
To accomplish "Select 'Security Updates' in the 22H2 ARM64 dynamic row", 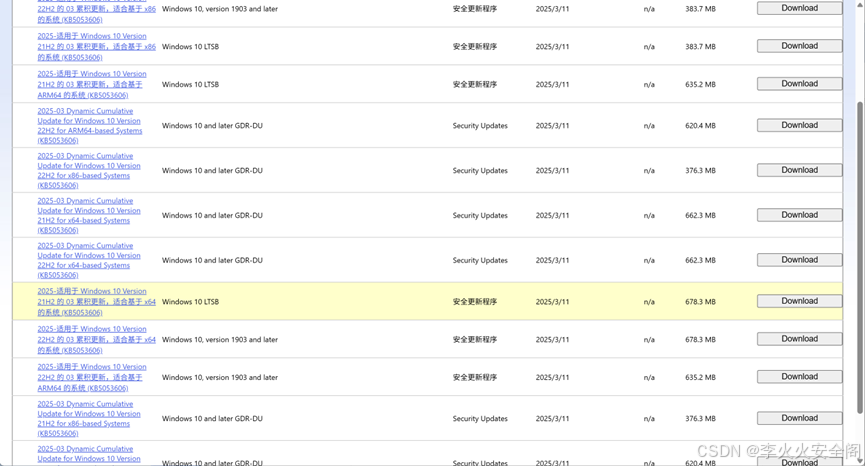I will coord(480,126).
